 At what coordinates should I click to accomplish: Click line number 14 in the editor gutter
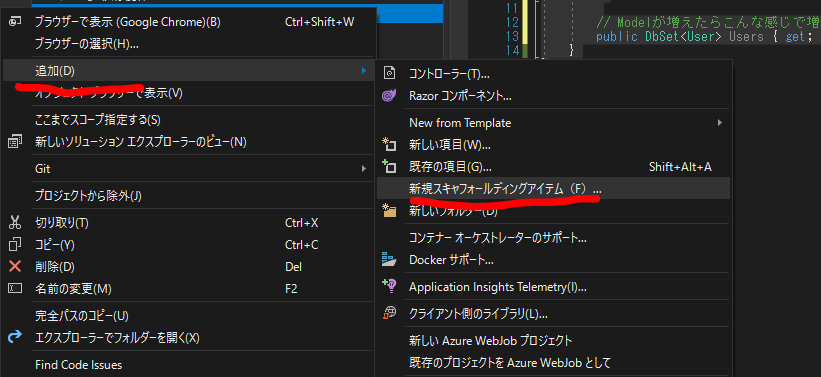tap(513, 50)
